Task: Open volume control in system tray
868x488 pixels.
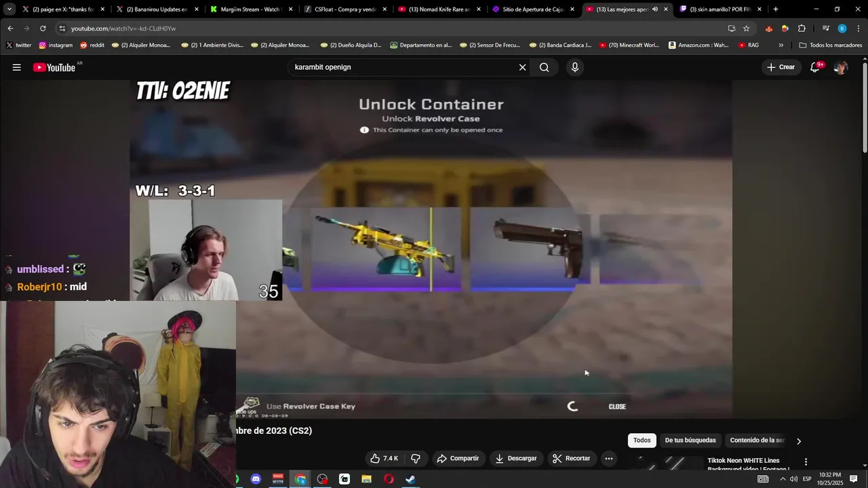Action: click(x=793, y=479)
